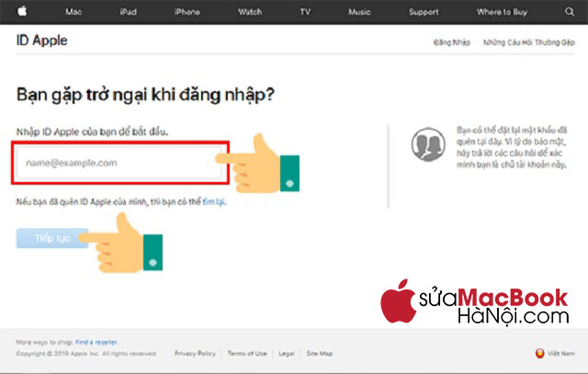Click the Tiếp tục button
Viewport: 588px width, 374px height.
(52, 238)
